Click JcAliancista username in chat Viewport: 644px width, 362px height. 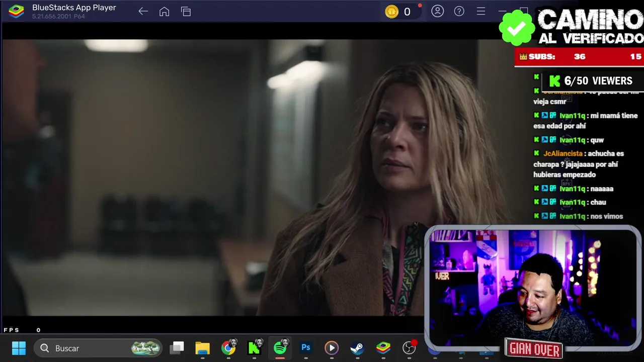tap(563, 153)
